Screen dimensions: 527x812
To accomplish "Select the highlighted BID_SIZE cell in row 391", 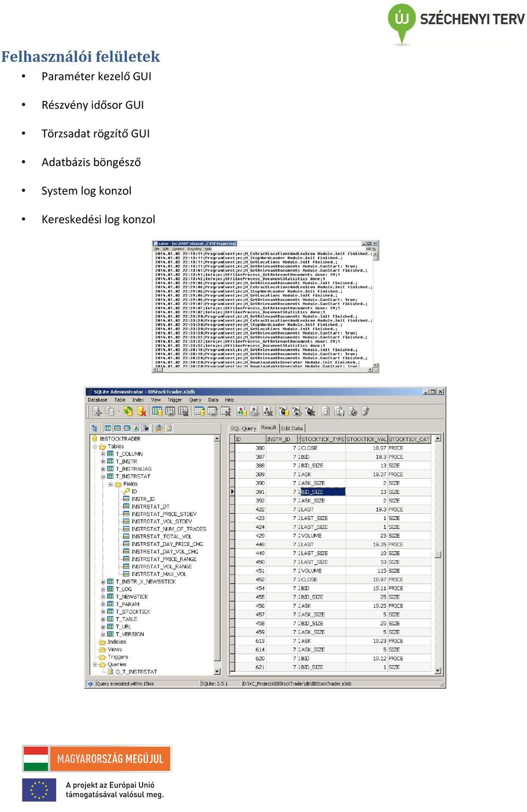I will tap(323, 492).
